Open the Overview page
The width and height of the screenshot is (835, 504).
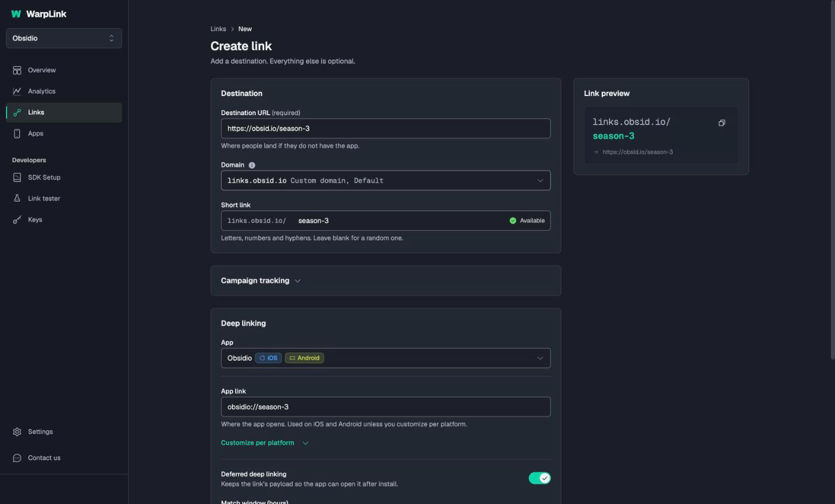(x=64, y=70)
